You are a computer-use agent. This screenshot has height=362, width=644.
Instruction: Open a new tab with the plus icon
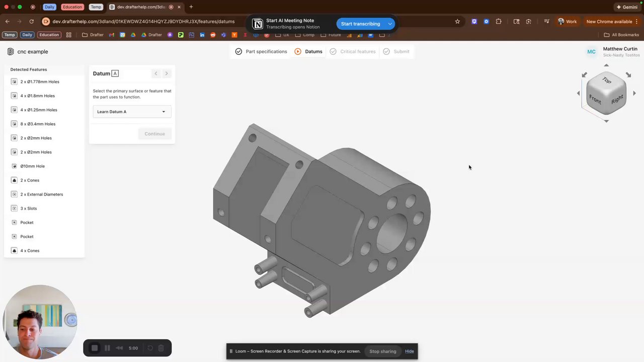click(x=191, y=7)
